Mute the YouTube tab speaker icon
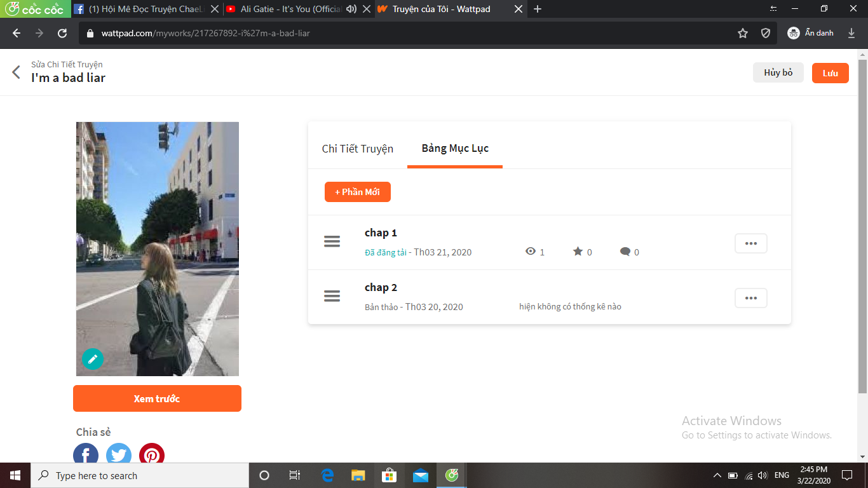 click(x=351, y=9)
